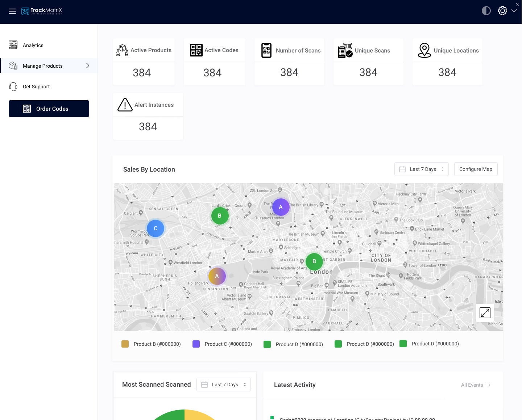522x420 pixels.
Task: Click the Sales By Location heading
Action: click(149, 169)
